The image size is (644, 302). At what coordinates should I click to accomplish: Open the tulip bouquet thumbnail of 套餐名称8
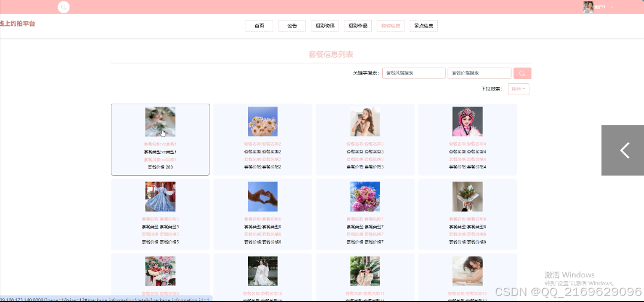(x=467, y=197)
